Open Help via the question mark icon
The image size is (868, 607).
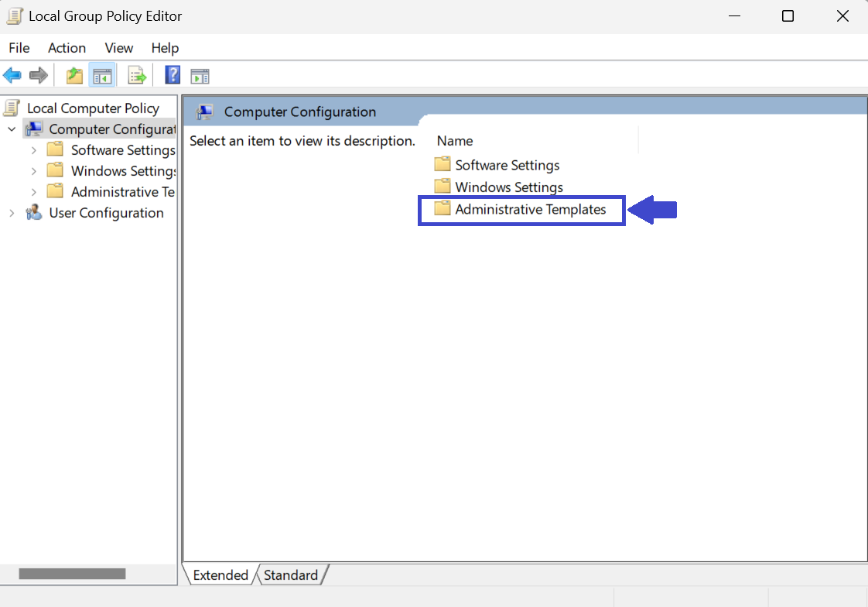pos(173,75)
